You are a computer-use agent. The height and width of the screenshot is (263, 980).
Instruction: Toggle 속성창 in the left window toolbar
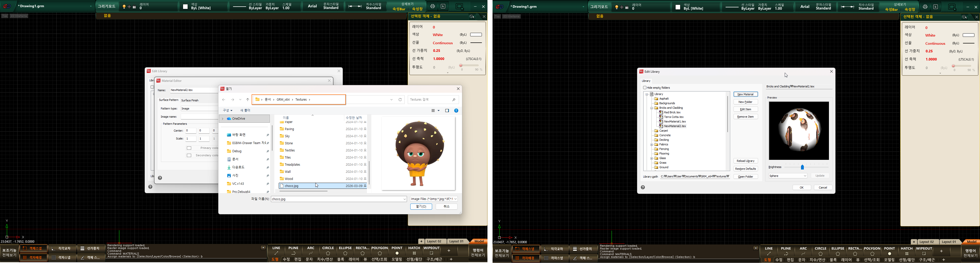coord(417,9)
